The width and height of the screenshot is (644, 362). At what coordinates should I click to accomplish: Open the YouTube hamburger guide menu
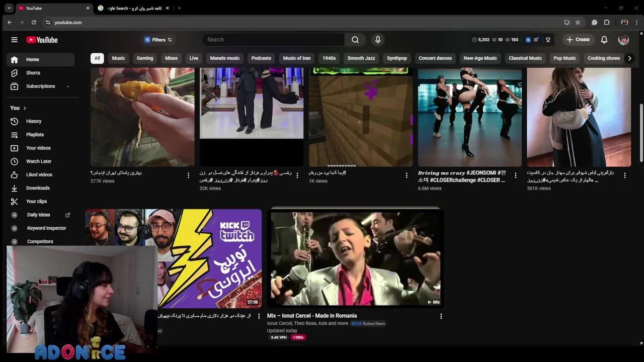[14, 40]
